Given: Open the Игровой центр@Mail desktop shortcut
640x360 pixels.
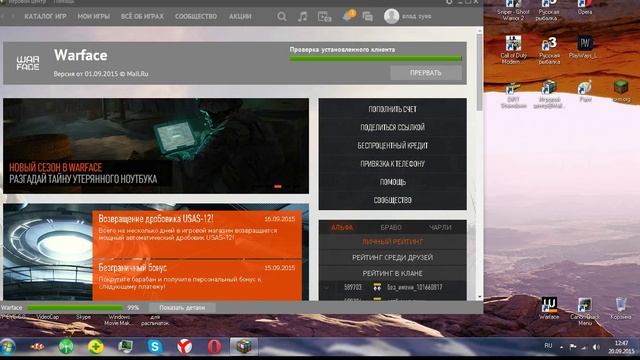Looking at the screenshot, I should tap(549, 95).
